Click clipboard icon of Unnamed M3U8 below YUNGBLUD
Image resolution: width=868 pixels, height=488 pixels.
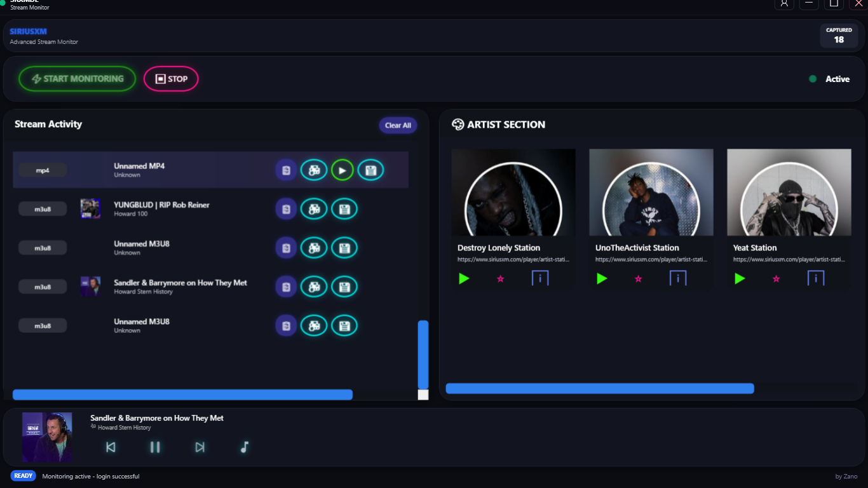pyautogui.click(x=286, y=248)
